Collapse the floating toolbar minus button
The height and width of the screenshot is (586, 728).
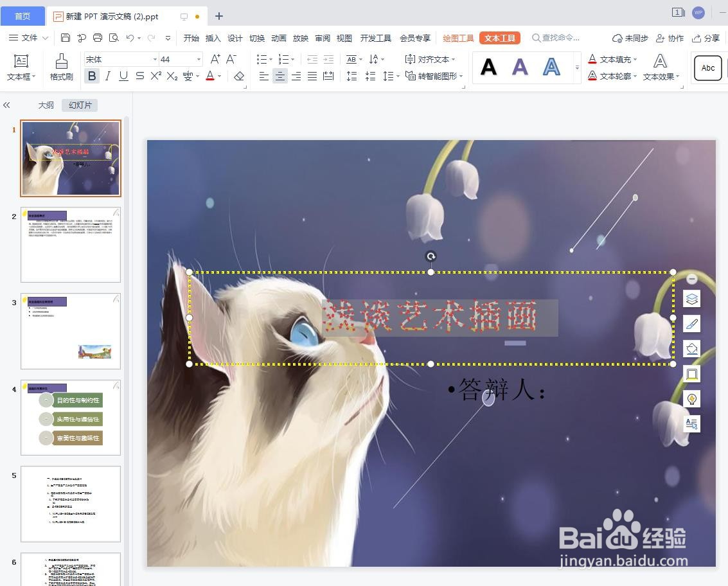(692, 279)
